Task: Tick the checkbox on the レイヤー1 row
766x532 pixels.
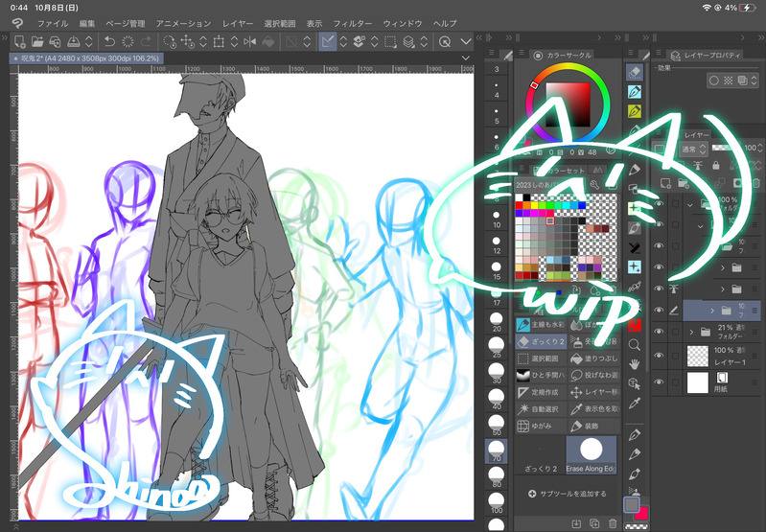Action: 675,356
